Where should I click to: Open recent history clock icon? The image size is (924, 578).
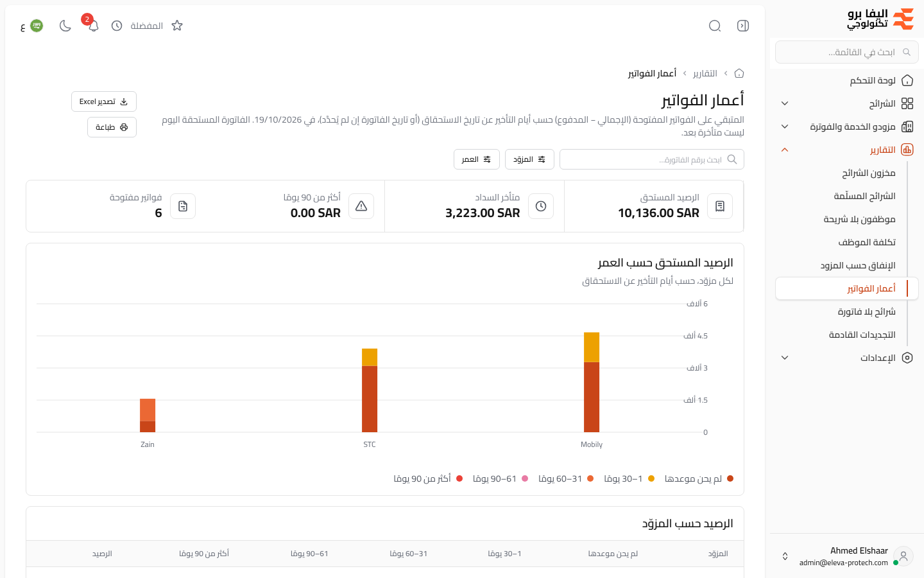117,26
